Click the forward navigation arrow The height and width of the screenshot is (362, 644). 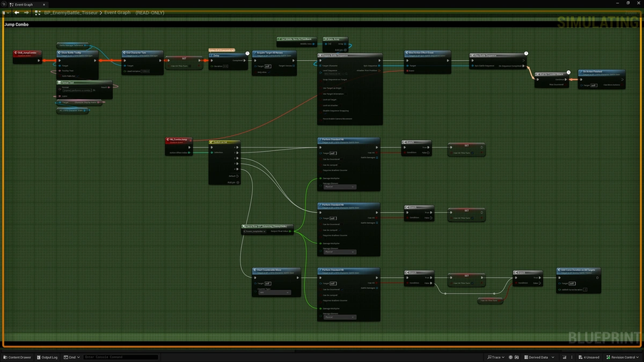coord(26,12)
